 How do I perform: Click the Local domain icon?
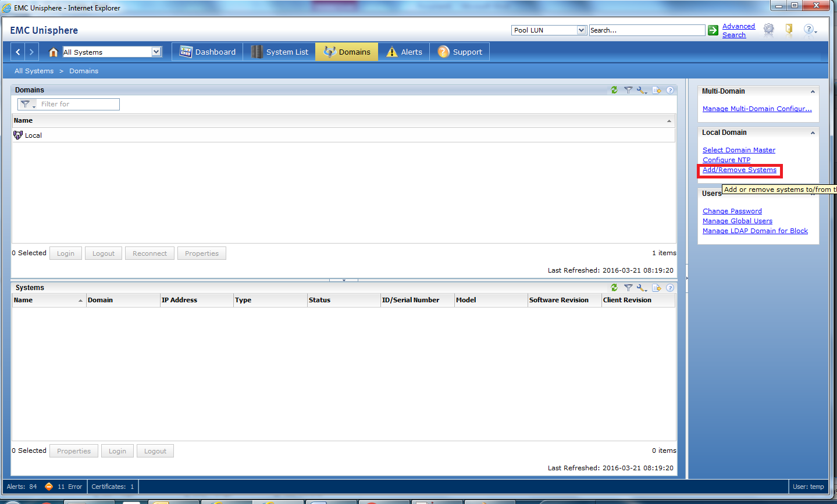(18, 135)
